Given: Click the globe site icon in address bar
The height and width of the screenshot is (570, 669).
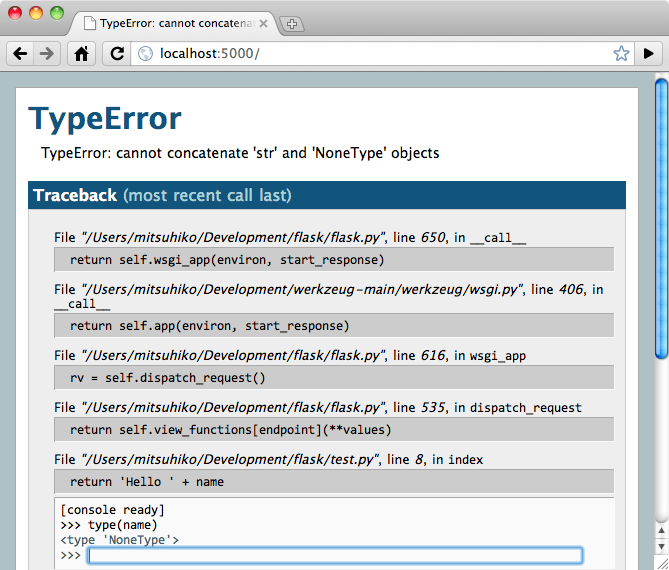Looking at the screenshot, I should click(x=145, y=54).
